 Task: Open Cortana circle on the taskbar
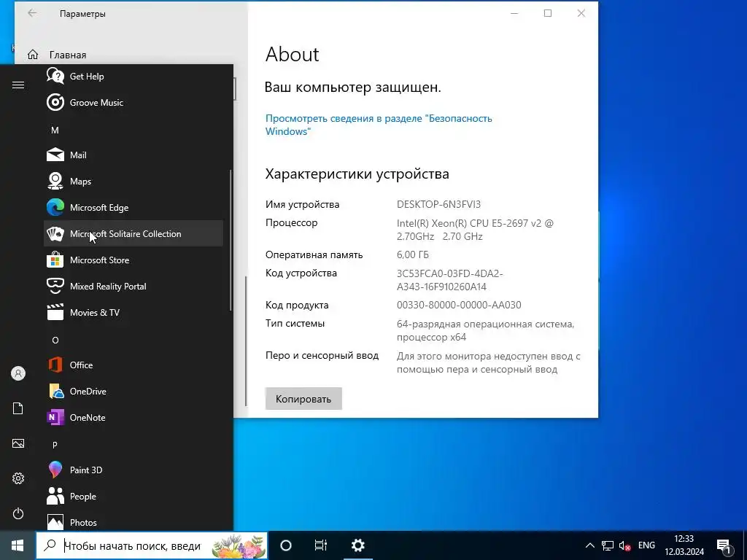pos(286,545)
